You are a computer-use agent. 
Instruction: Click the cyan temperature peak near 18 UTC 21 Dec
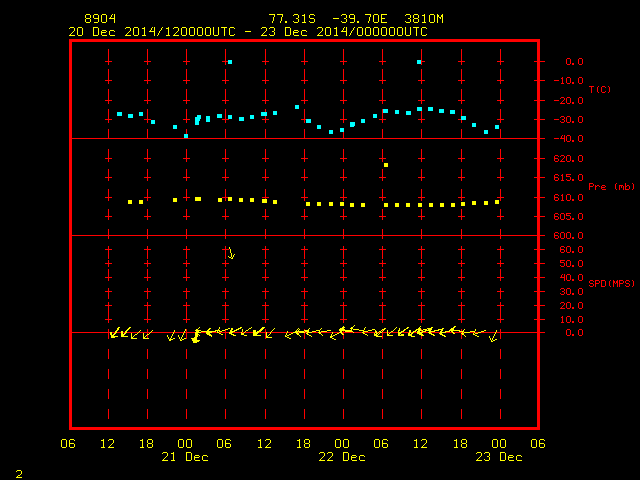coord(297,107)
